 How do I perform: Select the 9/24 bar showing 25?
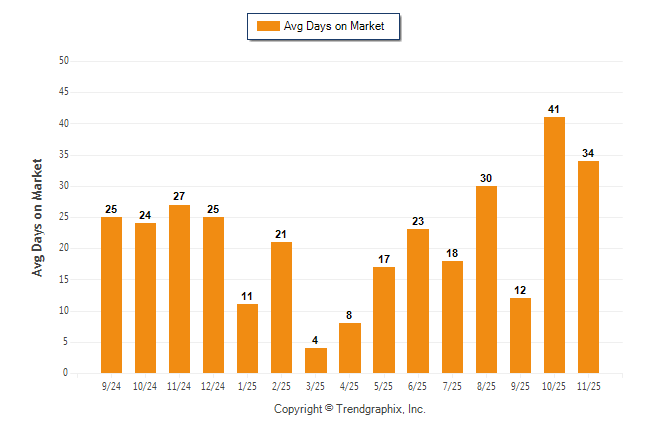111,295
